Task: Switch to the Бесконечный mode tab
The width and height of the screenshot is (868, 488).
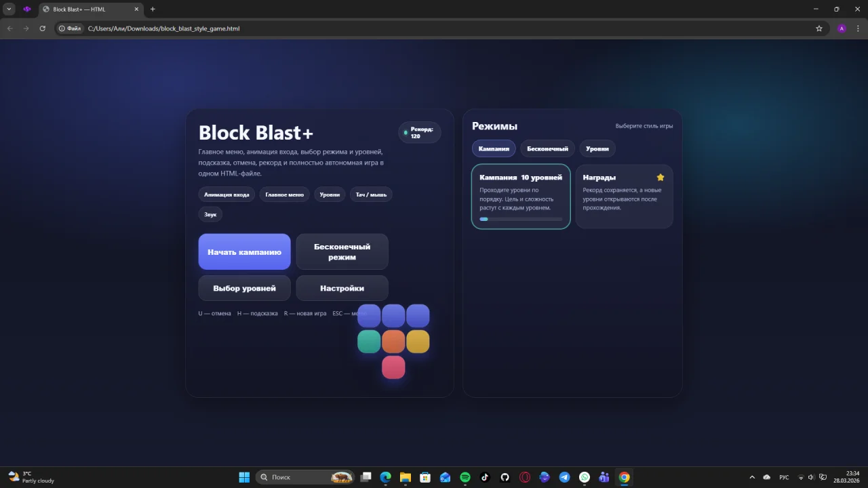Action: click(548, 148)
